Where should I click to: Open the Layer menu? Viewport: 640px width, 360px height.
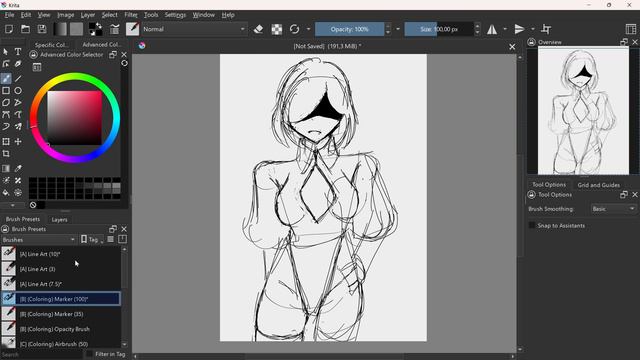tap(87, 15)
